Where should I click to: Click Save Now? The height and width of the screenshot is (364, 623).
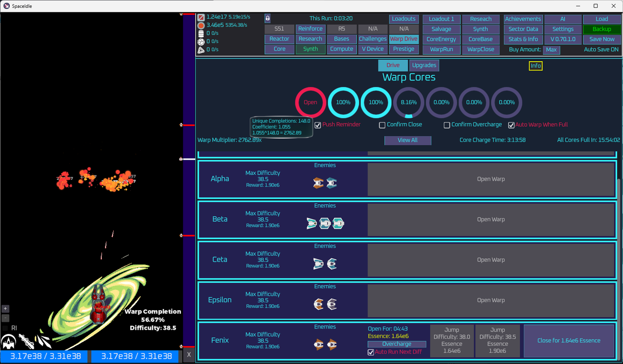tap(602, 39)
